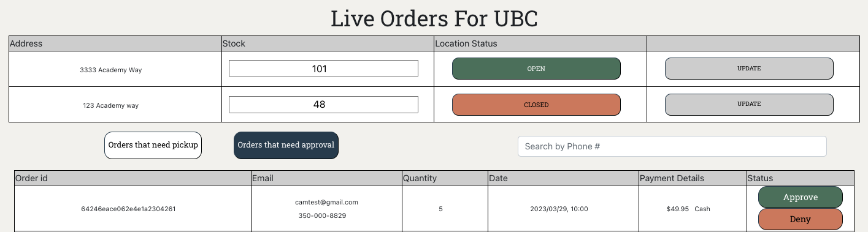The image size is (868, 232).
Task: Select the order id 64246eace062e4e1a2304261
Action: [129, 209]
